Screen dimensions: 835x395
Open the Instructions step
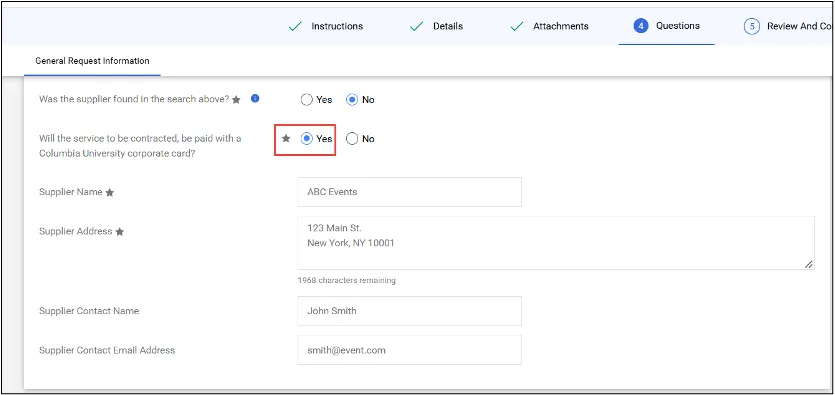tap(325, 26)
